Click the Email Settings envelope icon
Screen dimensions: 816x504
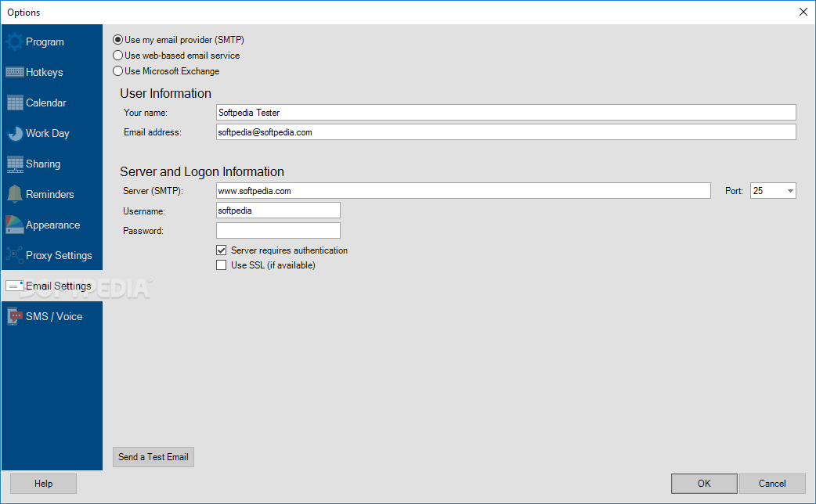click(14, 286)
